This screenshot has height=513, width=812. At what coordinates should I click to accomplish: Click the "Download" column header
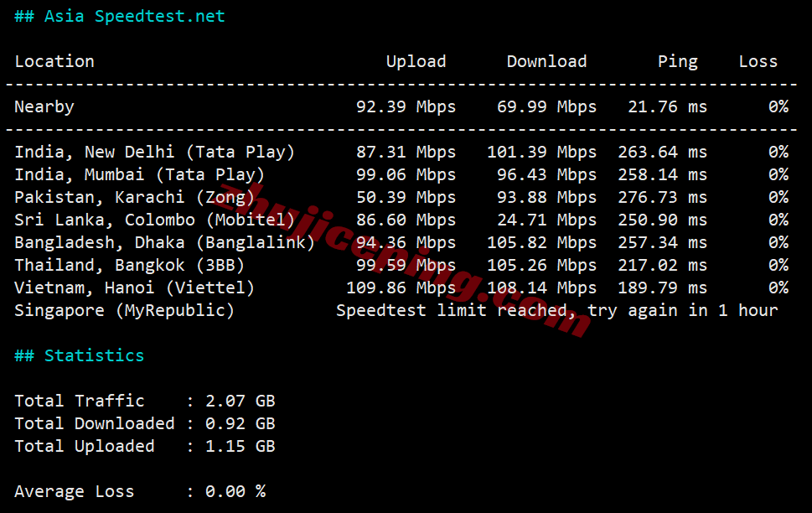point(546,61)
